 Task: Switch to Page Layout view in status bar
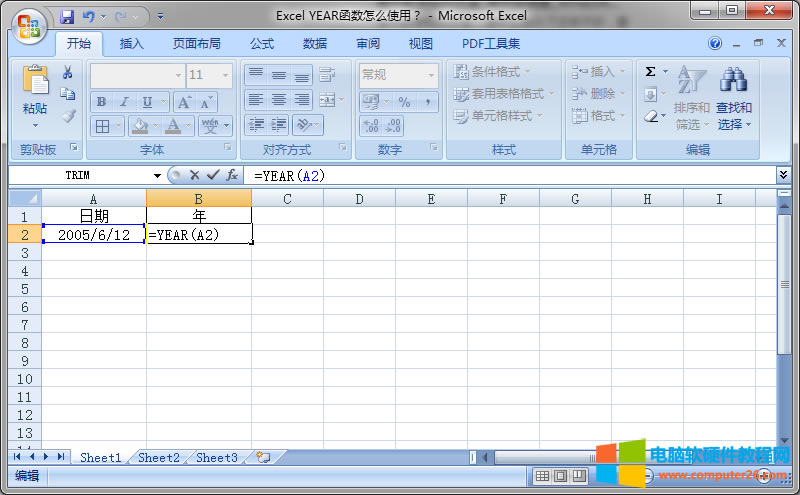tap(560, 476)
